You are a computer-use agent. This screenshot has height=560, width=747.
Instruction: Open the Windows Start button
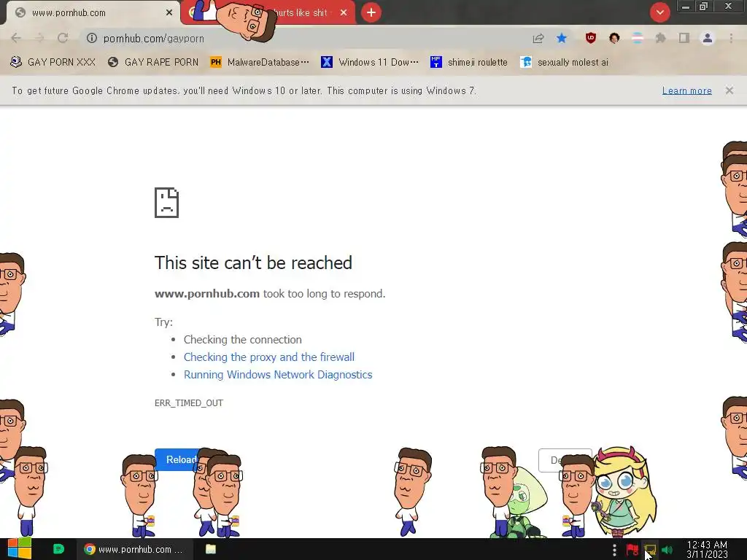coord(19,549)
